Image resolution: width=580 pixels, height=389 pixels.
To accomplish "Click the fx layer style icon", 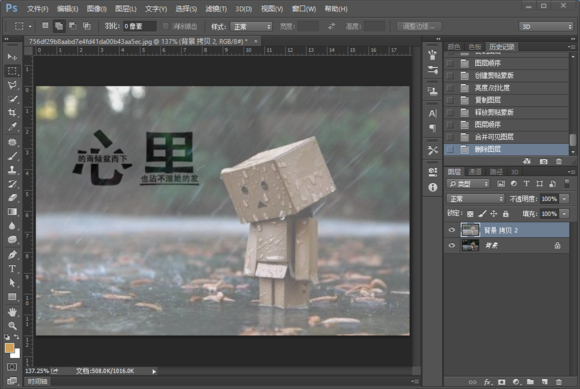I will point(487,382).
